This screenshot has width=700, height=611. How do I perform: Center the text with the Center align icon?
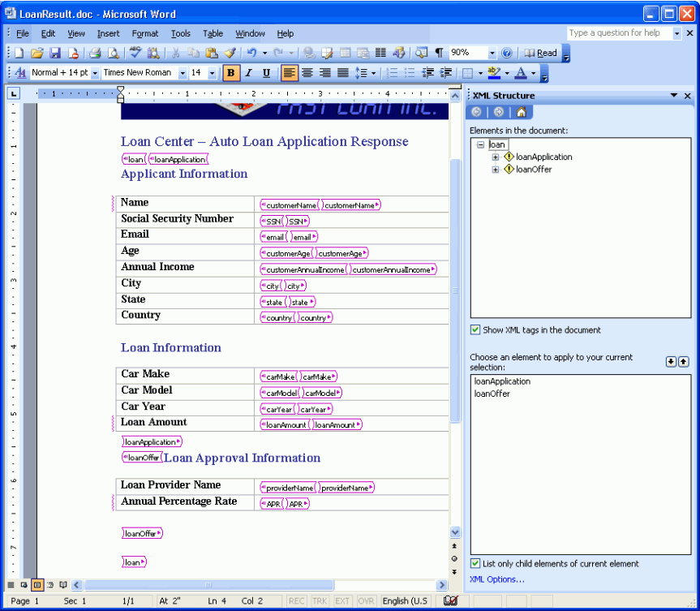point(307,73)
